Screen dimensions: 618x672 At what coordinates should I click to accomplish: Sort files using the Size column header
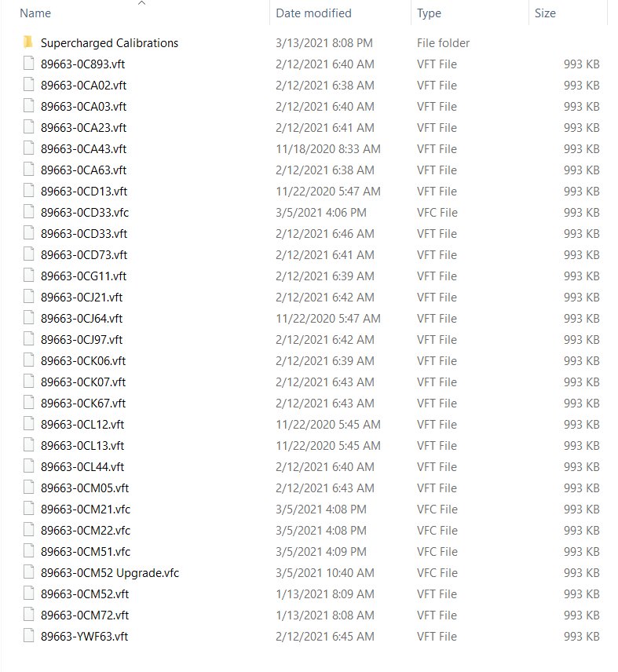[545, 13]
